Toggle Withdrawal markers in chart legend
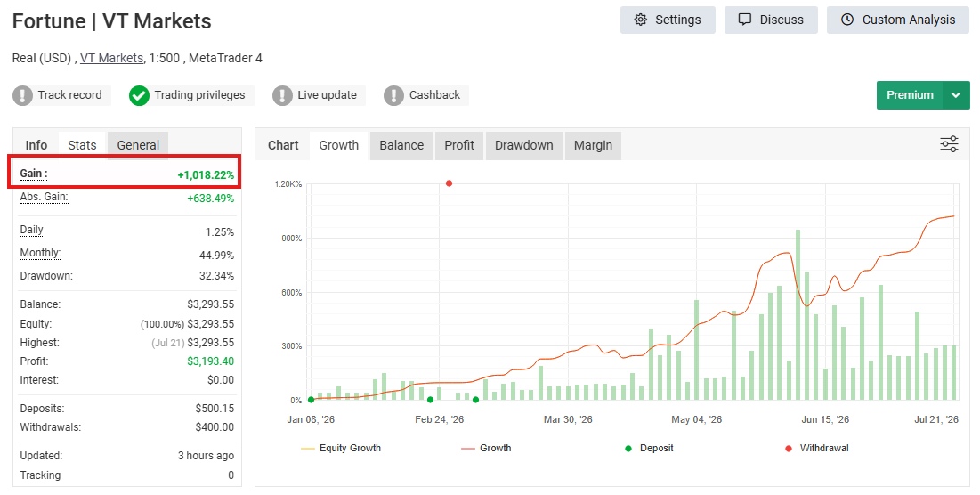The image size is (980, 495). (x=817, y=448)
